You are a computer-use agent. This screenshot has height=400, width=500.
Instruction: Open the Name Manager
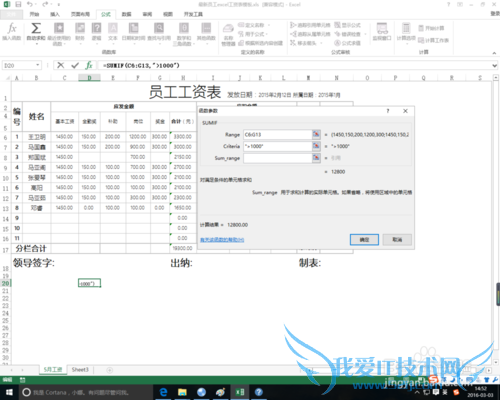click(x=228, y=34)
